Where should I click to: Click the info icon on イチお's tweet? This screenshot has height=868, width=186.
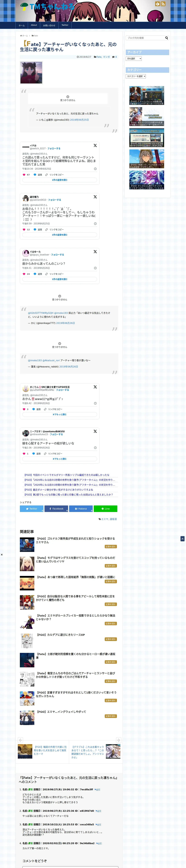pos(95,169)
